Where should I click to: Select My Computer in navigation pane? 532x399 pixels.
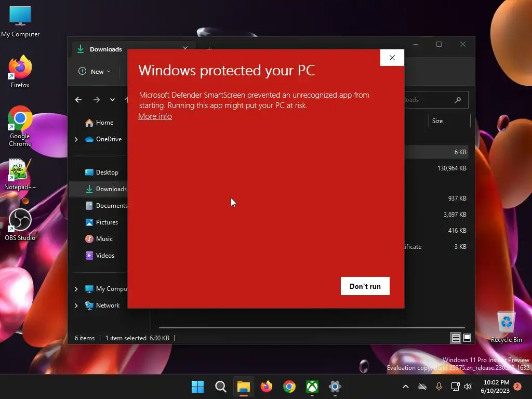105,289
